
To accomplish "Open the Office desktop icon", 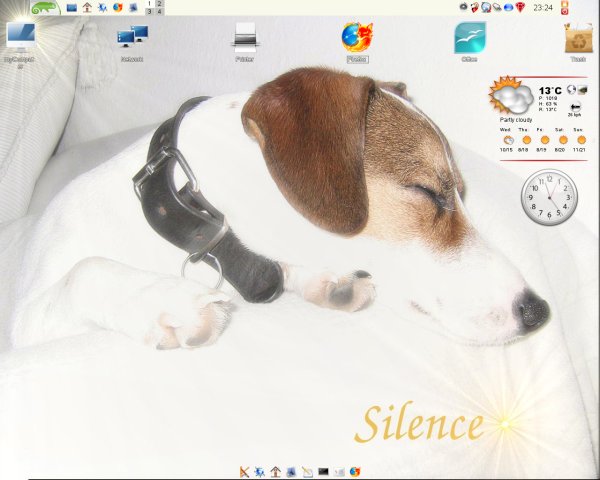I will point(470,38).
